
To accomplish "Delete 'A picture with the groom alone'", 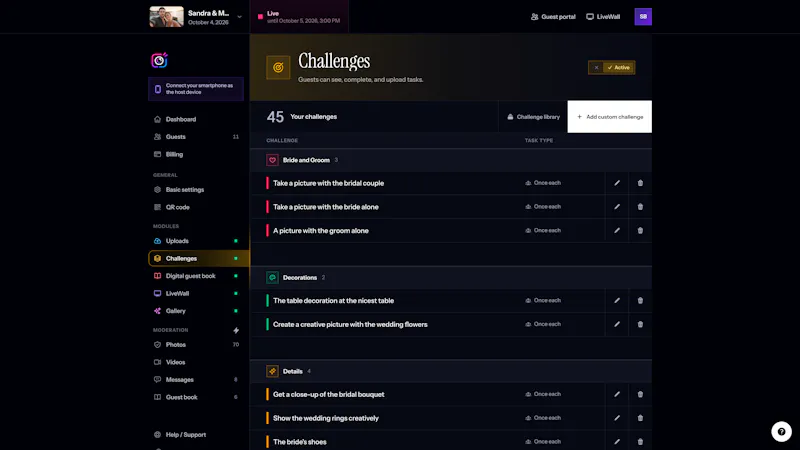I will point(640,230).
